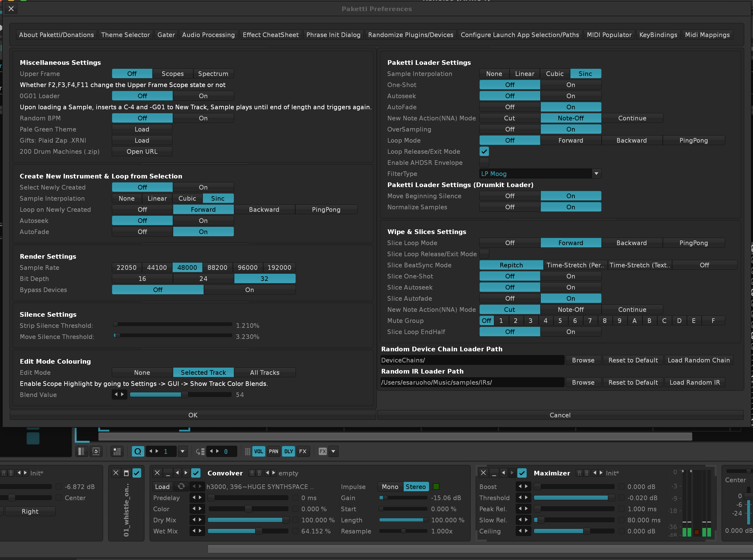Toggle the DLY delay column button
This screenshot has width=753, height=560.
(x=288, y=451)
